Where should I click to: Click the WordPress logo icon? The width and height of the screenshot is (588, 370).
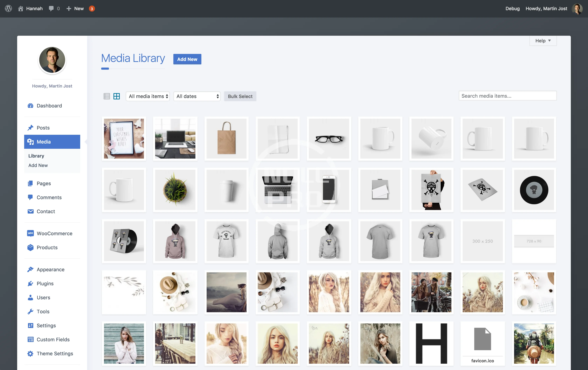click(x=8, y=9)
